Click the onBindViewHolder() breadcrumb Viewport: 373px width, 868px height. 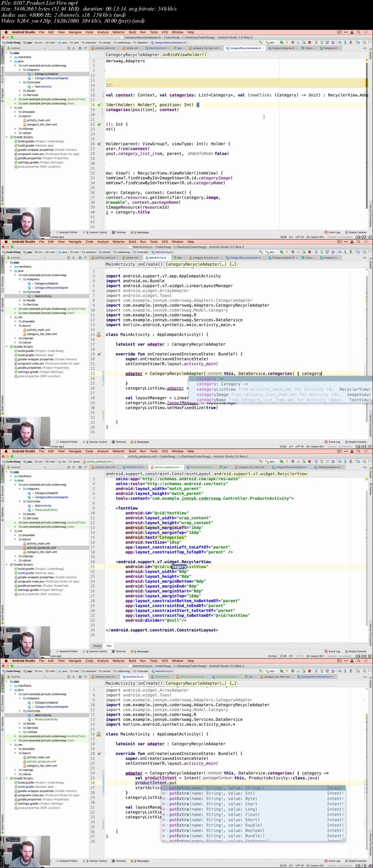tap(184, 55)
